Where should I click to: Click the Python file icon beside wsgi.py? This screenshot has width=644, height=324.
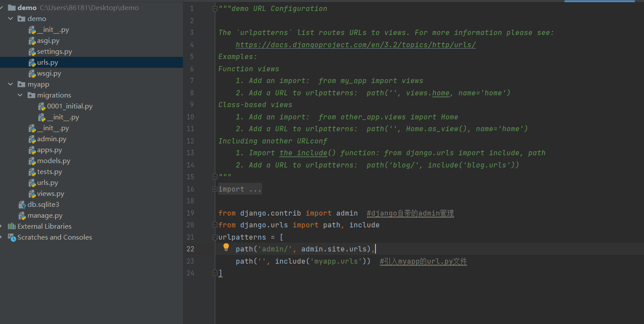click(x=32, y=73)
